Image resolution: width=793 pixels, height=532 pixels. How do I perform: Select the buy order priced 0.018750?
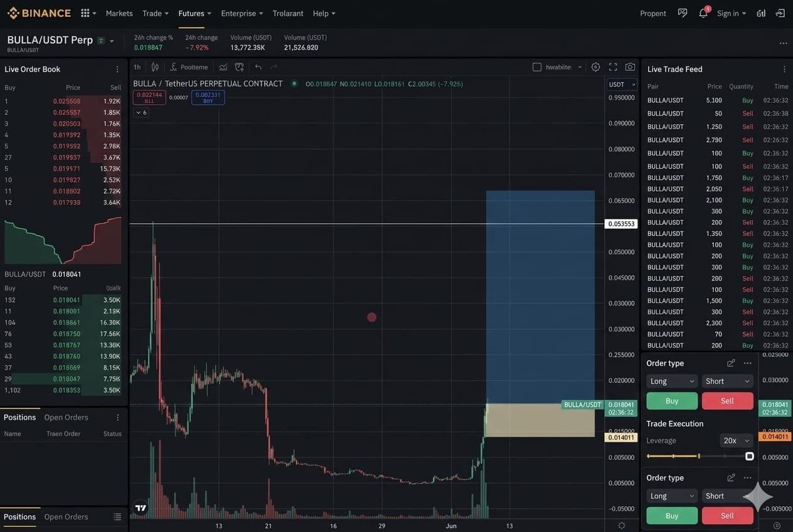click(63, 334)
